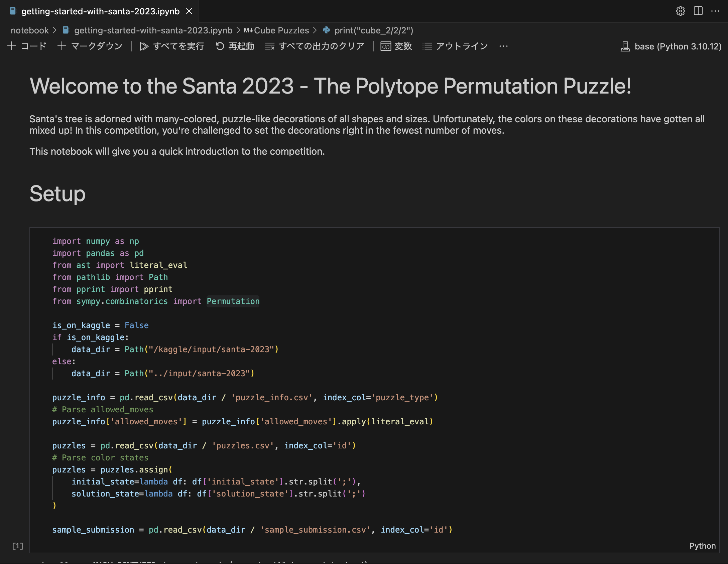Change cell language mode from Python
The width and height of the screenshot is (728, 564).
pyautogui.click(x=702, y=546)
